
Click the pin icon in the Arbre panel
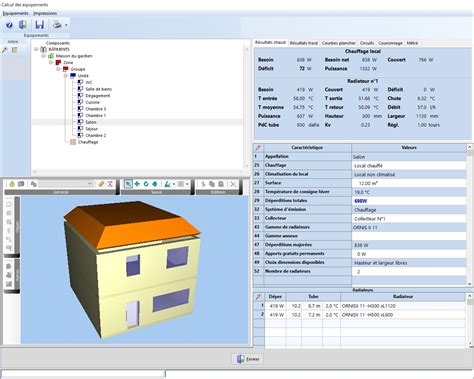(x=5, y=50)
